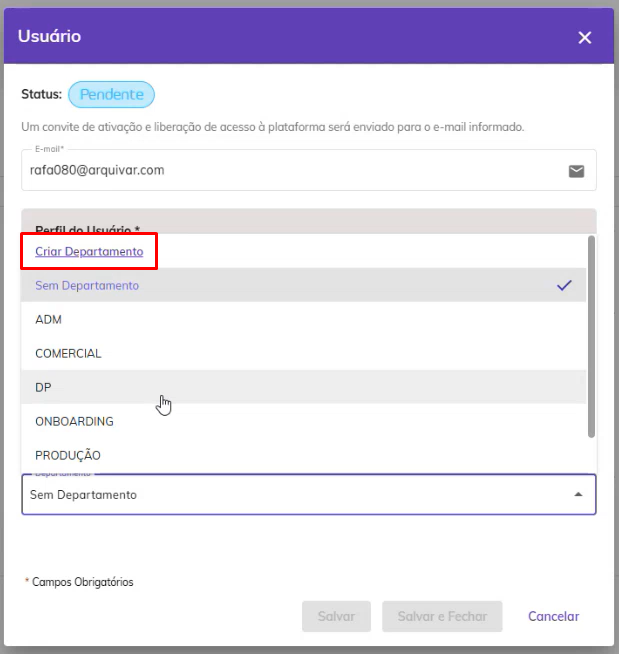Open the Criar Departamento link
The height and width of the screenshot is (654, 619).
pos(89,252)
